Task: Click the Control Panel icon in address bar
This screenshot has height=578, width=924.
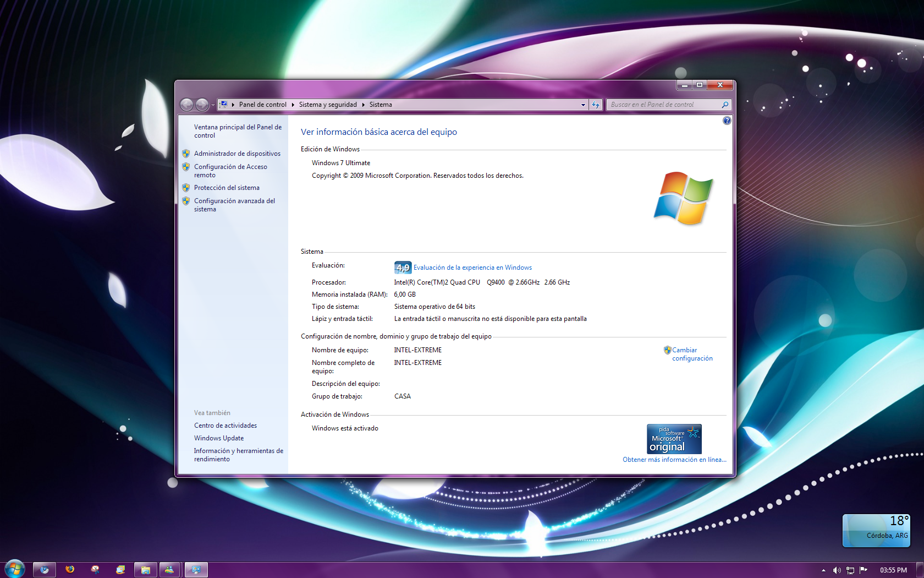Action: click(x=224, y=104)
